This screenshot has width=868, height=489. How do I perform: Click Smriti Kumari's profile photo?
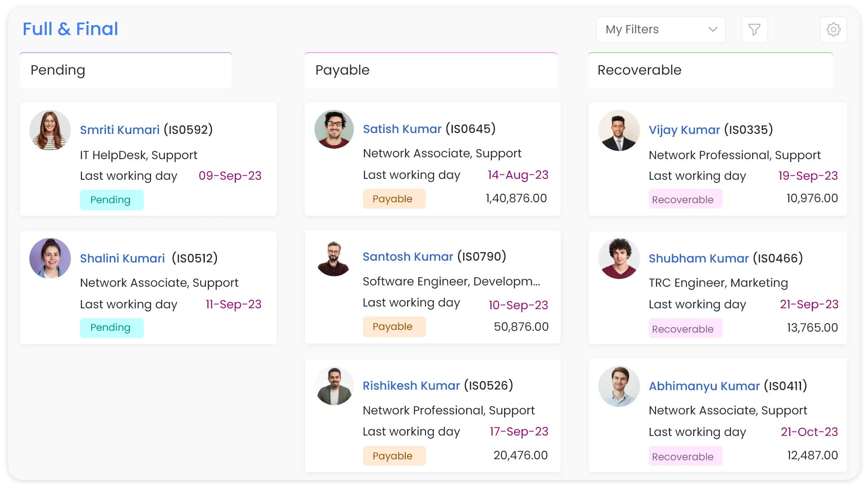click(x=50, y=130)
